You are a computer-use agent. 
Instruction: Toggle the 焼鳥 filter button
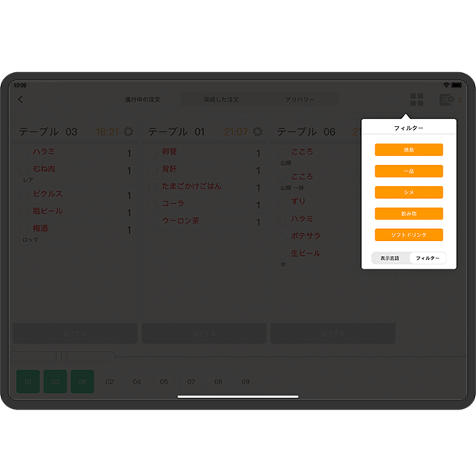(x=409, y=150)
